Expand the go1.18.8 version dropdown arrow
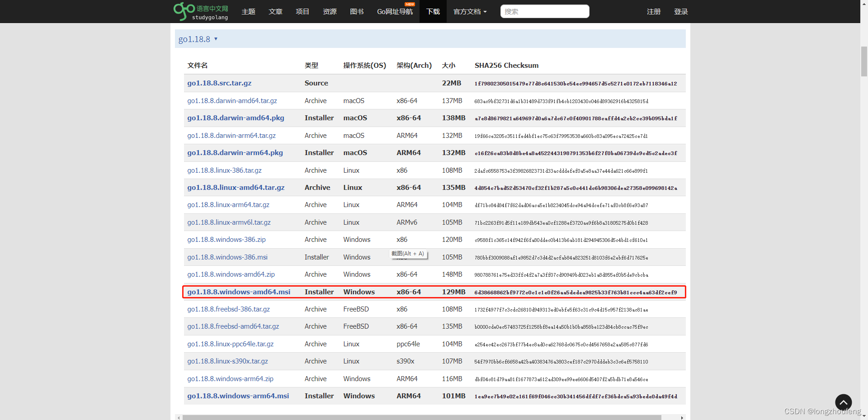The height and width of the screenshot is (420, 868). pos(216,39)
